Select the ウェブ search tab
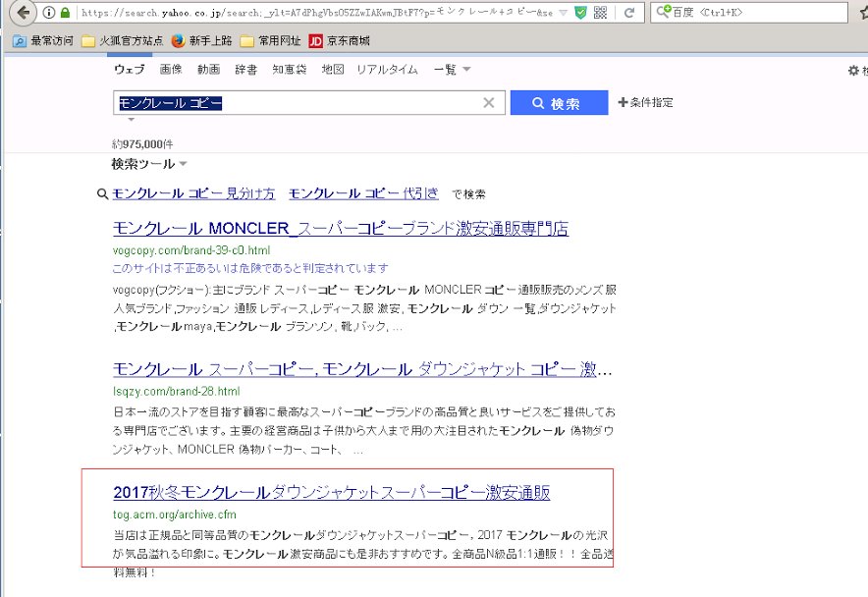 (130, 70)
